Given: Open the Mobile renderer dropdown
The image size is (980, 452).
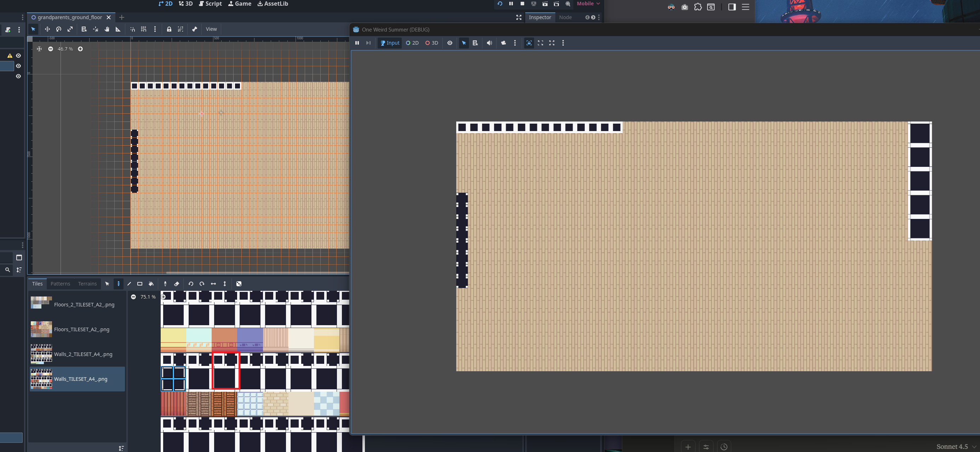Looking at the screenshot, I should click(588, 4).
